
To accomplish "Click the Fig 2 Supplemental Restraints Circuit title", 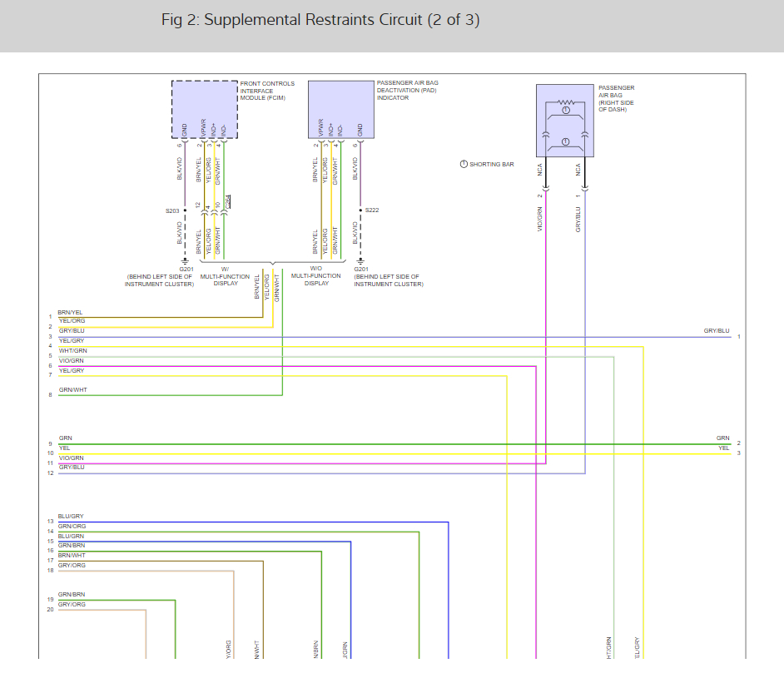I will tap(320, 20).
